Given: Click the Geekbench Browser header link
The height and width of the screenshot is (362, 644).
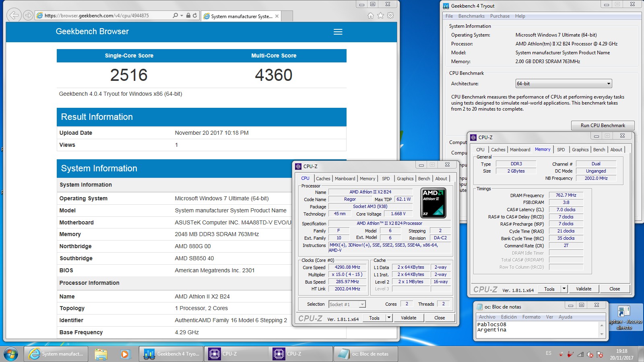Looking at the screenshot, I should click(x=92, y=31).
